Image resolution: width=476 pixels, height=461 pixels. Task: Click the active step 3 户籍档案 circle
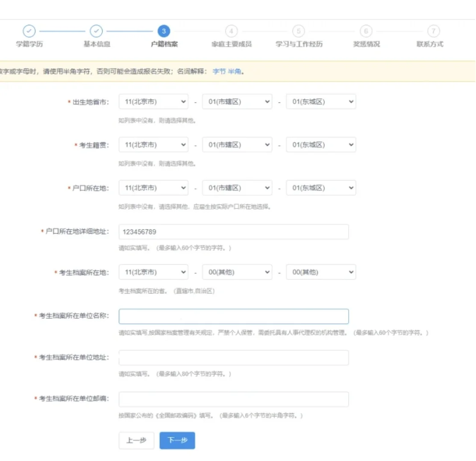[x=164, y=32]
